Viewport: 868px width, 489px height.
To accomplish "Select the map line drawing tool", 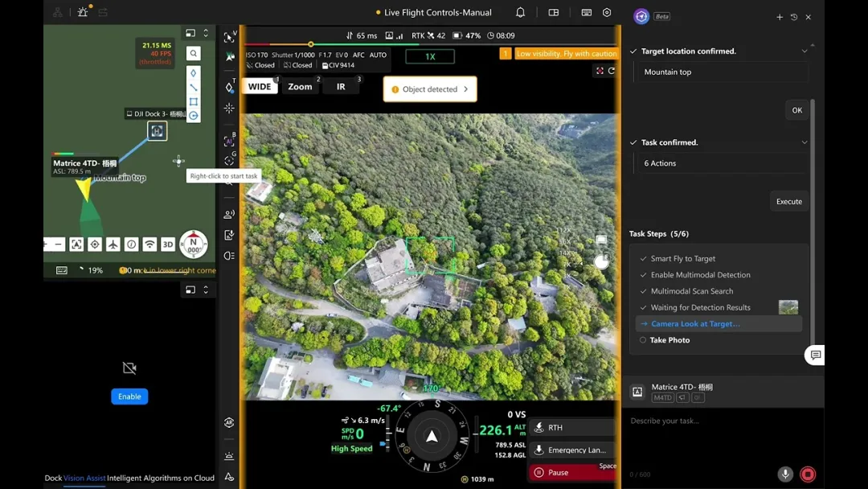I will click(193, 88).
